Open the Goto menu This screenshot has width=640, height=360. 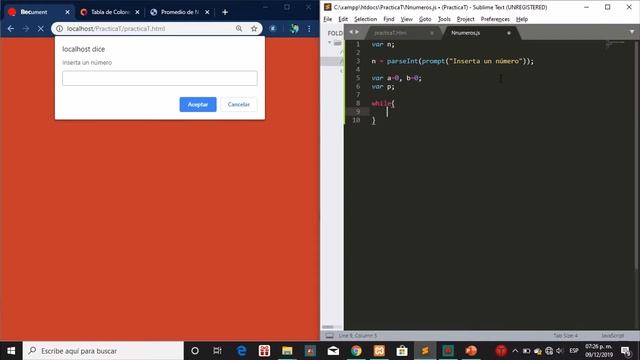(x=425, y=19)
